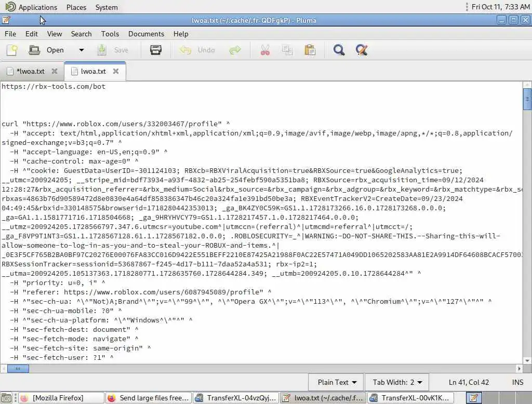
Task: Click the sec-ch-ua-platform Windows line
Action: coord(101,320)
